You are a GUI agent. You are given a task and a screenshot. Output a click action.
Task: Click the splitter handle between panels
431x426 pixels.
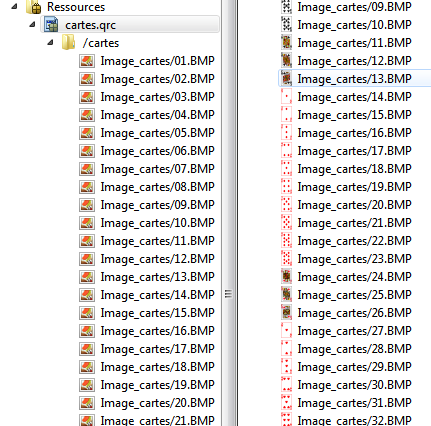click(228, 294)
